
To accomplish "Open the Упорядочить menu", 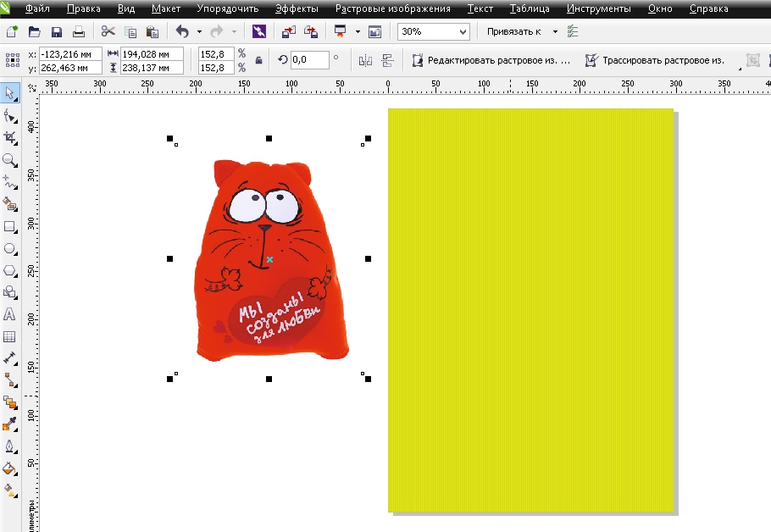I will point(228,8).
